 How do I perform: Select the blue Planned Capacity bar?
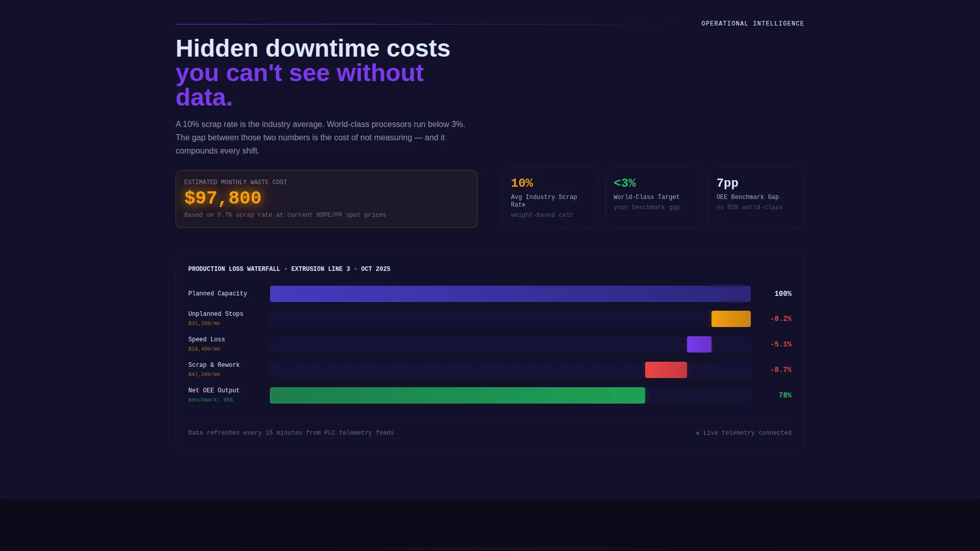click(510, 294)
